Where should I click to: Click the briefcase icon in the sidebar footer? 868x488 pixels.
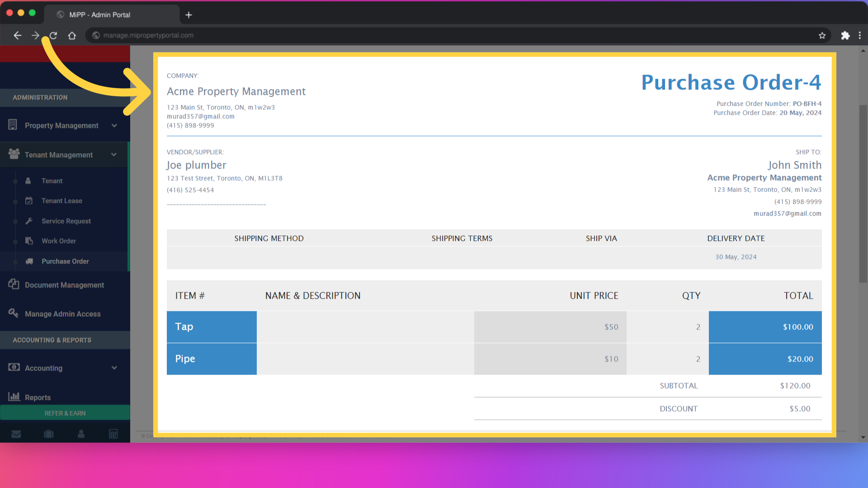pyautogui.click(x=48, y=434)
